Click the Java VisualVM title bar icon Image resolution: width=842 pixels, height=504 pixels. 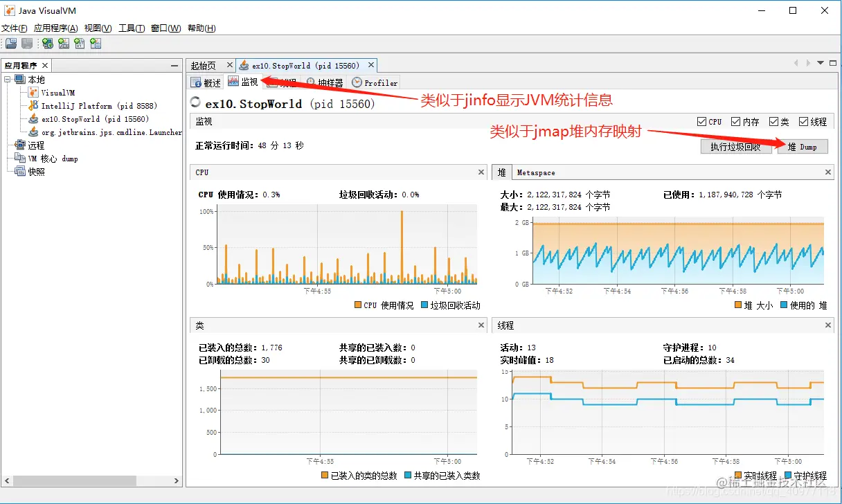point(10,10)
